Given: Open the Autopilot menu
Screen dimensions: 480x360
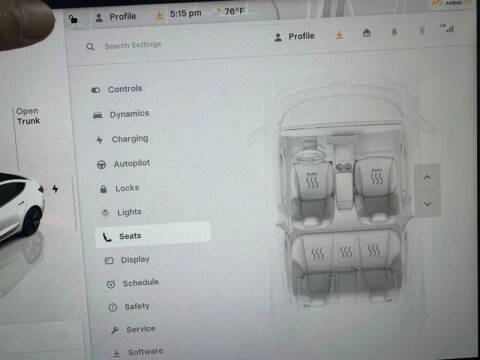Looking at the screenshot, I should [x=124, y=164].
